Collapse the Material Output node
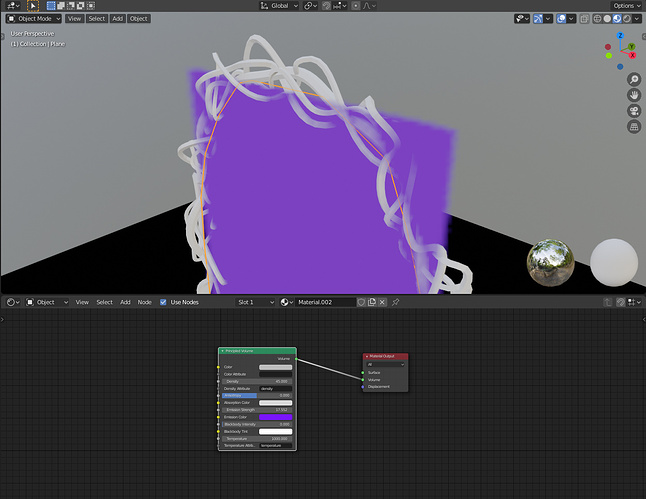This screenshot has height=499, width=646. point(367,356)
